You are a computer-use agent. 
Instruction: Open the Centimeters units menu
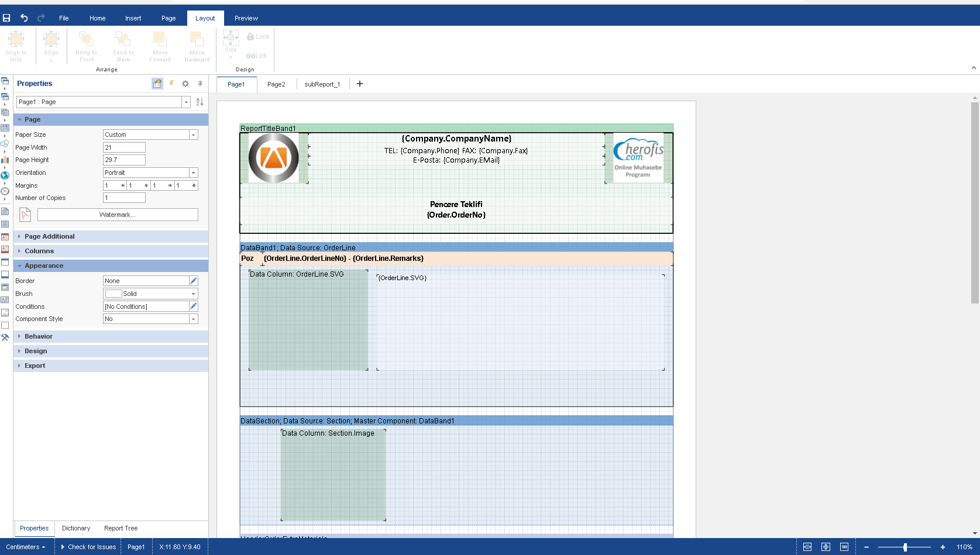tap(26, 547)
